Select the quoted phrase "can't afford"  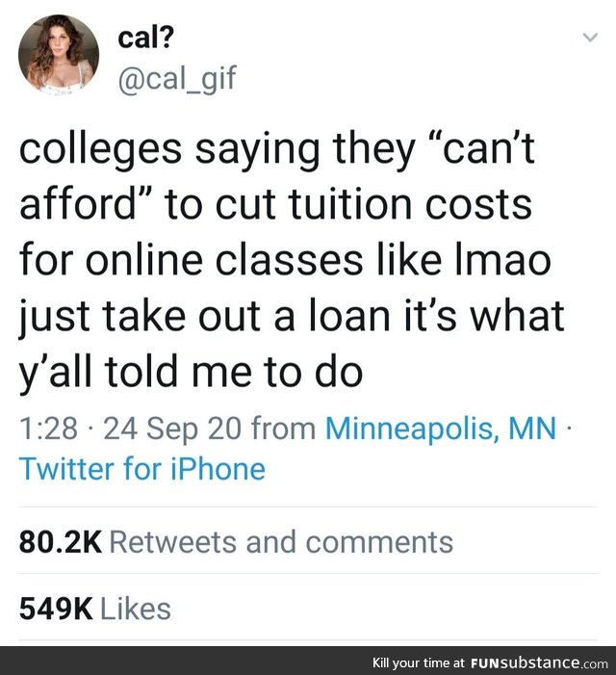pyautogui.click(x=277, y=176)
